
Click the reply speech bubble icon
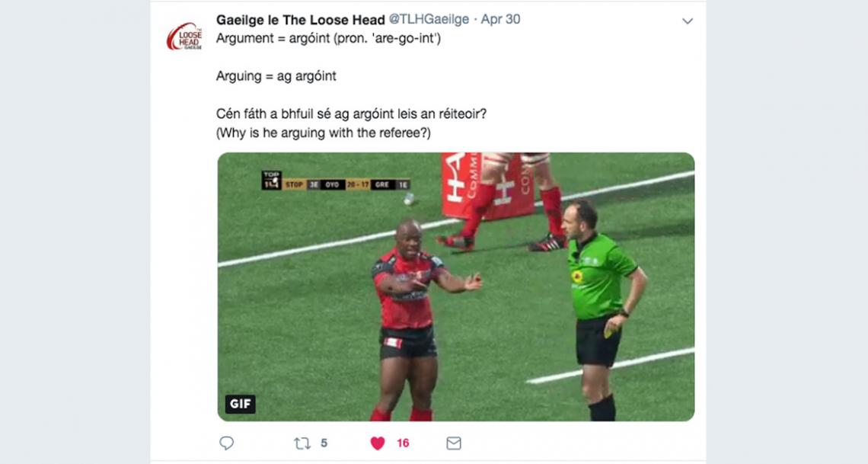point(226,443)
